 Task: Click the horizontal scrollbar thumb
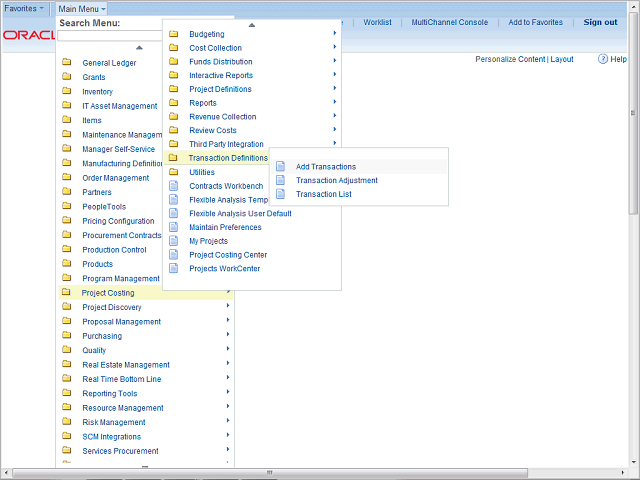[270, 473]
